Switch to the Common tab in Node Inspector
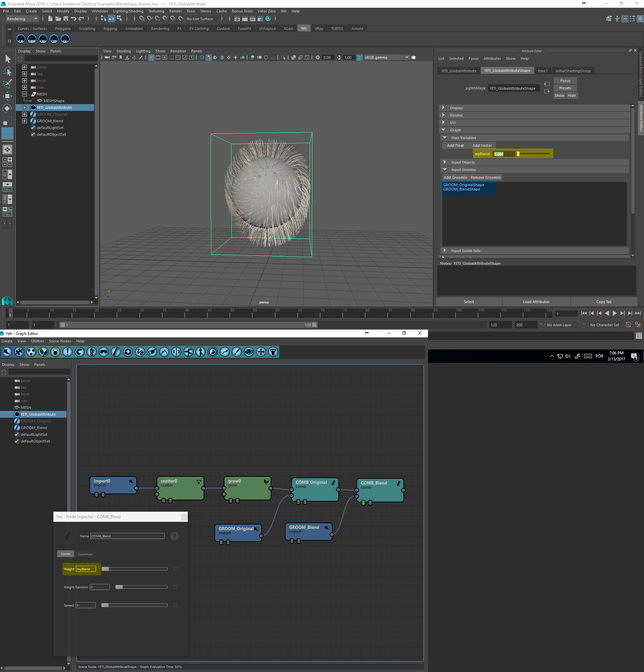644x672 pixels. point(85,554)
